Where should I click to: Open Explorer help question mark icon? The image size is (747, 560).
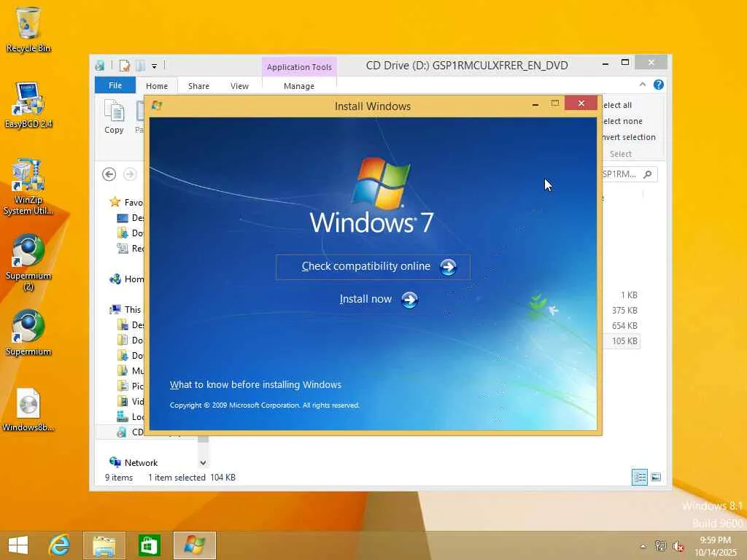[659, 85]
